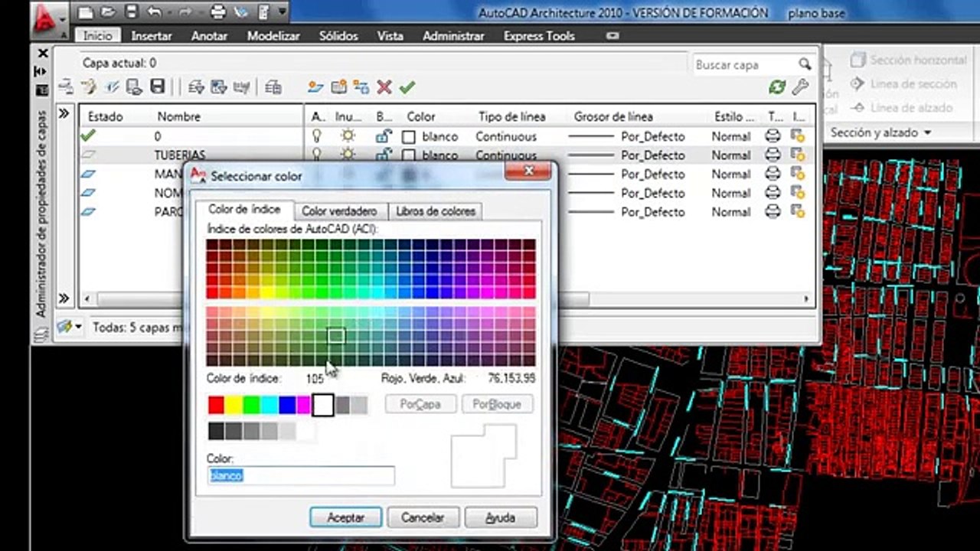Toggle the plot printer icon for layer 0
This screenshot has height=551, width=980.
click(773, 136)
